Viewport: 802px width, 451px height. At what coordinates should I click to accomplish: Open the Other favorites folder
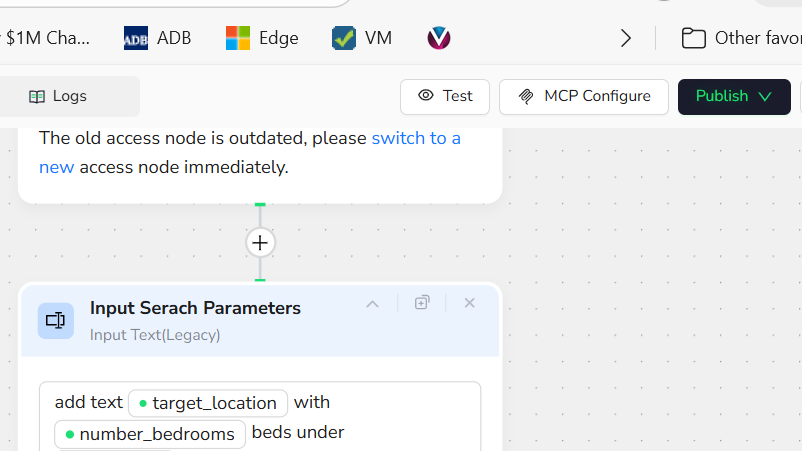[x=740, y=38]
